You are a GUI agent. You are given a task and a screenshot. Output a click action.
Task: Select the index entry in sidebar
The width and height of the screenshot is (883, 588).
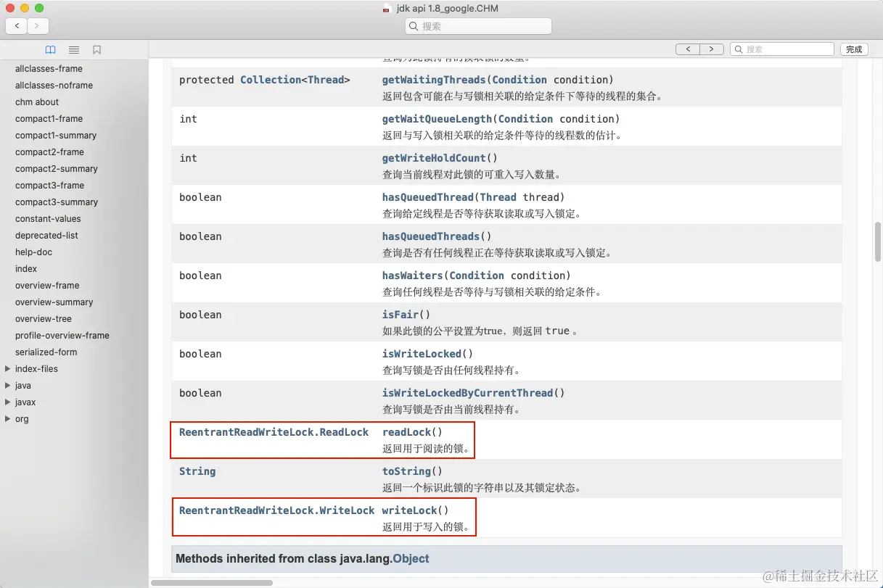click(x=26, y=269)
